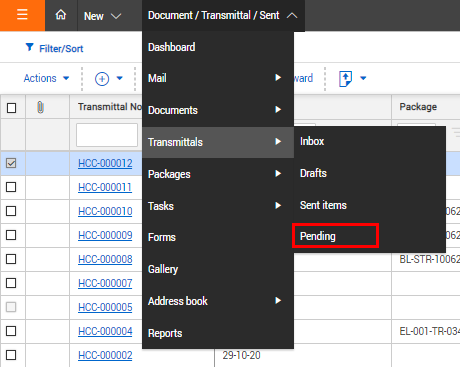
Task: Check the HCC-000004 row checkbox
Action: [x=11, y=331]
